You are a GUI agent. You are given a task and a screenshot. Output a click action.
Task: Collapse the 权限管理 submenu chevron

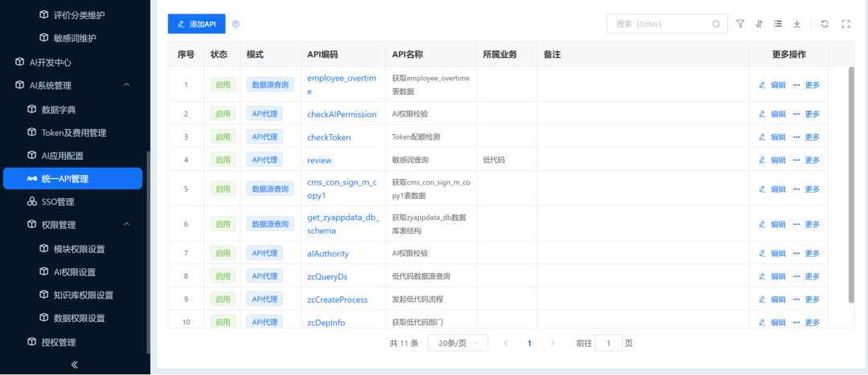click(127, 224)
